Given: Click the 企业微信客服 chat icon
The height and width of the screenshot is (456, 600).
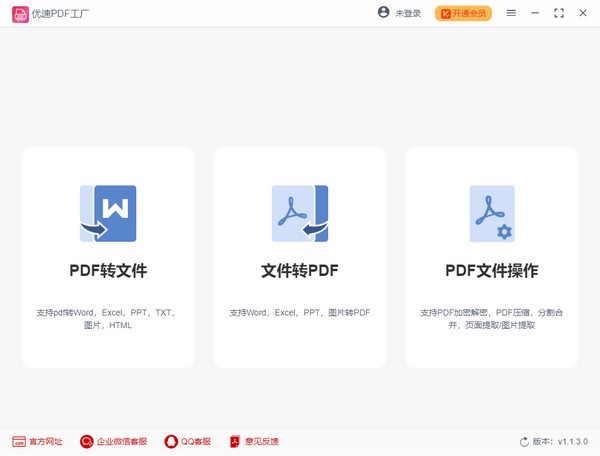Looking at the screenshot, I should click(86, 441).
